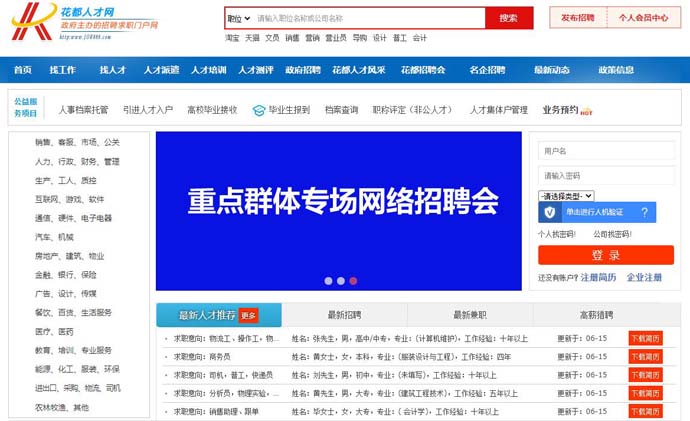This screenshot has width=690, height=421.
Task: Open 人才测评 in the navigation bar
Action: click(256, 70)
